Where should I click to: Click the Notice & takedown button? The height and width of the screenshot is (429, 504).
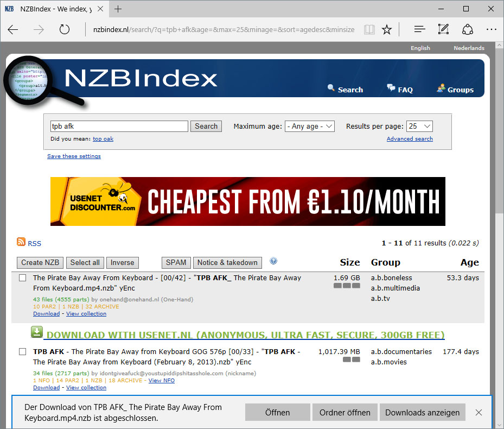[x=227, y=263]
